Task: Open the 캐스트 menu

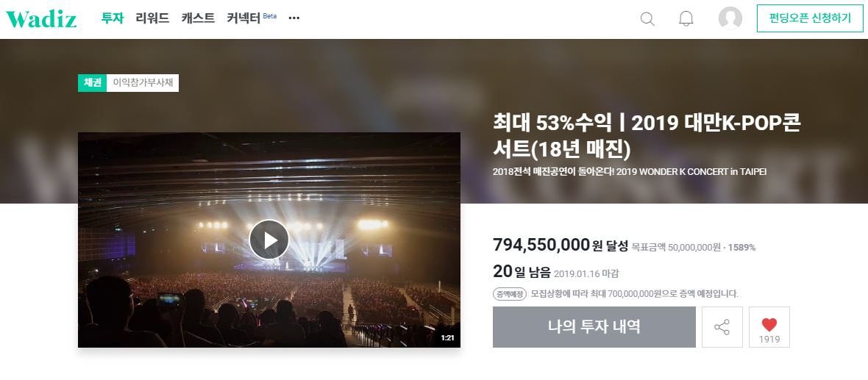Action: click(198, 18)
